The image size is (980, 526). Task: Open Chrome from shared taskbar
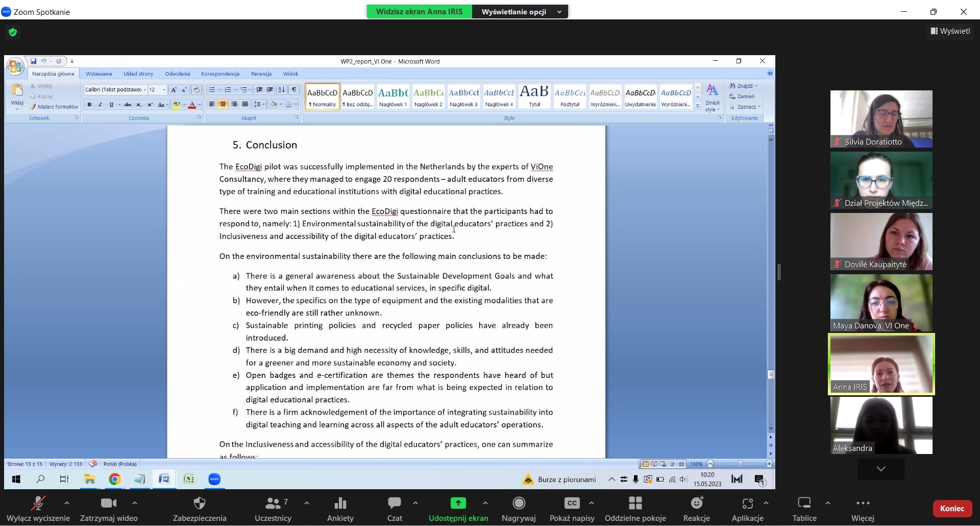point(114,479)
